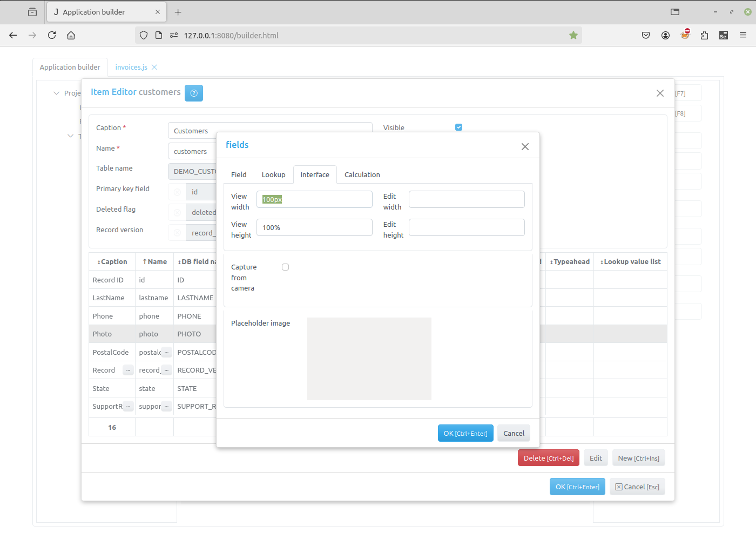Clear the Deleted flag field using its x icon
This screenshot has width=756, height=533.
(177, 212)
